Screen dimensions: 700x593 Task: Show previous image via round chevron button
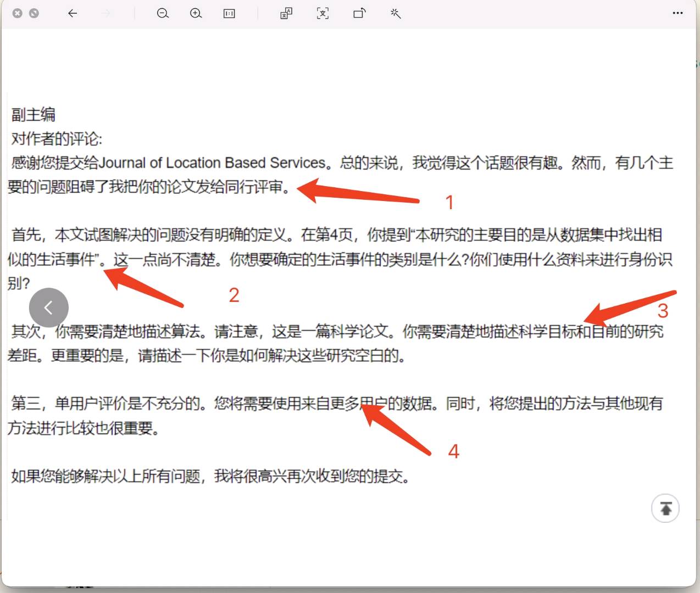point(49,307)
